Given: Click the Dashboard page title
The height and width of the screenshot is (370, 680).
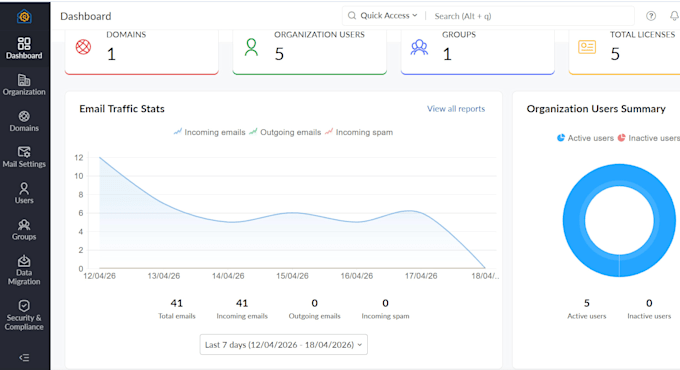Looking at the screenshot, I should [x=85, y=16].
